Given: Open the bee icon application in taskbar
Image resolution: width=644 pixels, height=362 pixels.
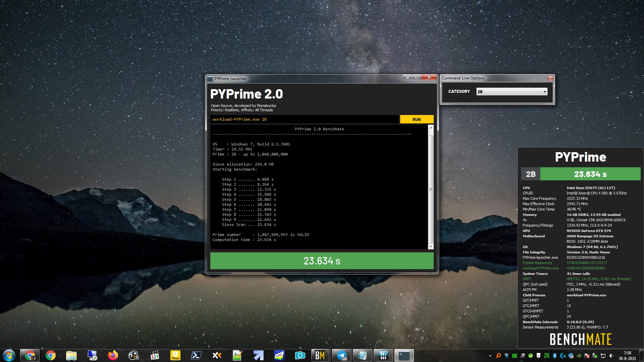Looking at the screenshot, I should [x=134, y=355].
